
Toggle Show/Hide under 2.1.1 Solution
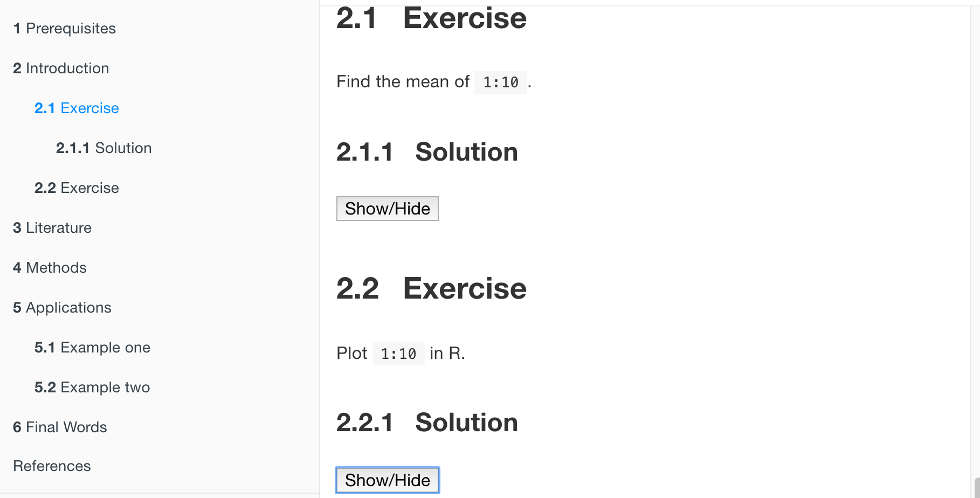pos(387,209)
